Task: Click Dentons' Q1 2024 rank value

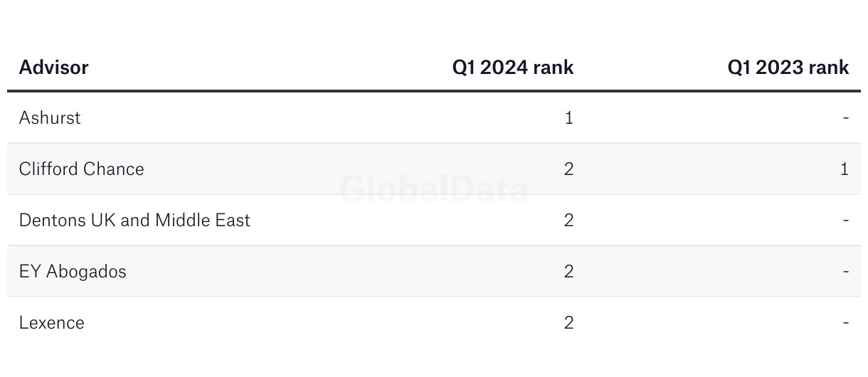Action: pyautogui.click(x=569, y=220)
